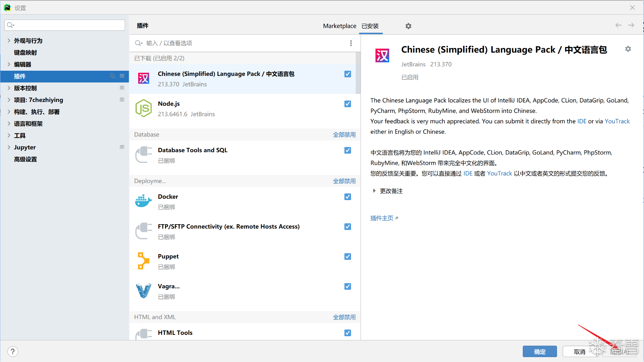Click the 确定 button

539,352
